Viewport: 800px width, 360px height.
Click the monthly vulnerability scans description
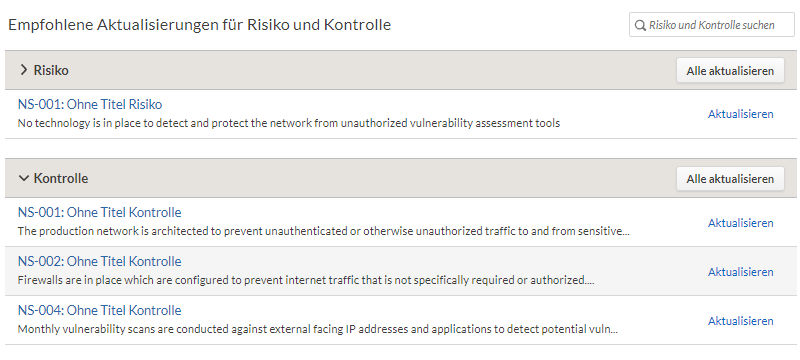click(318, 329)
